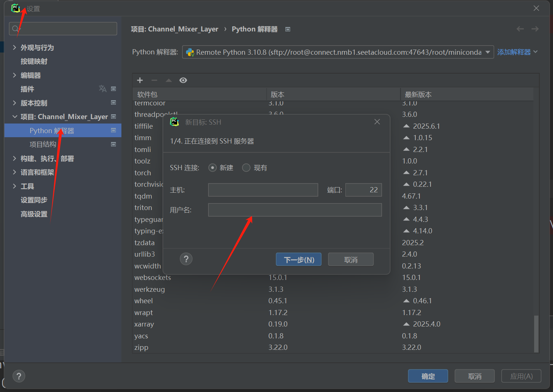Upgrade package using the up-arrow icon
Screen dimensions: 553x392
(x=169, y=80)
